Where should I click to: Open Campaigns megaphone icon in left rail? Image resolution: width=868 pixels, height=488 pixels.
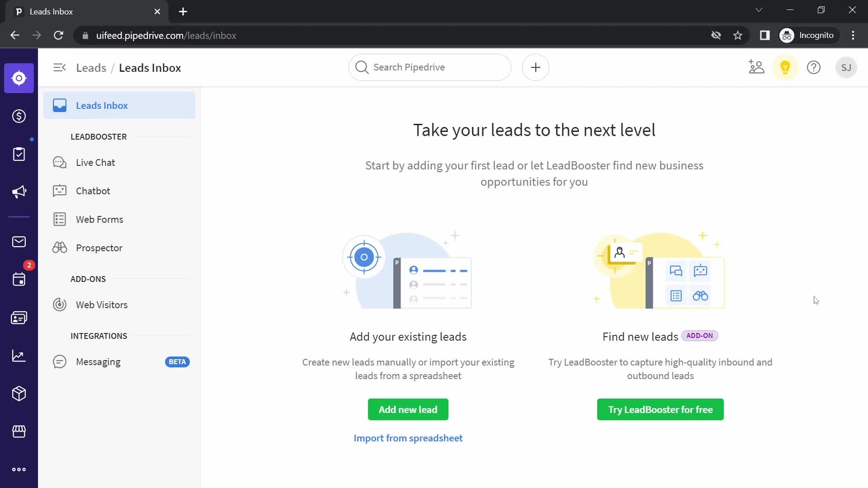tap(19, 192)
